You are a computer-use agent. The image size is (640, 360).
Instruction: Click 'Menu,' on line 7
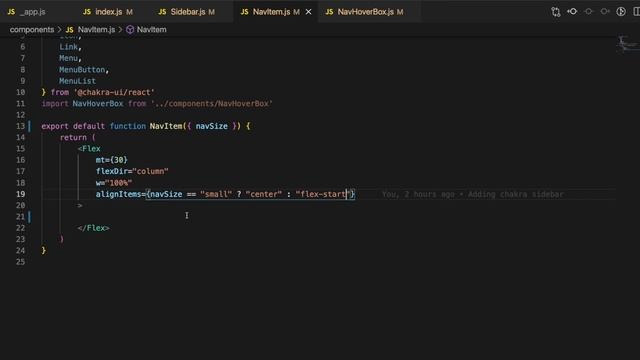pyautogui.click(x=71, y=58)
